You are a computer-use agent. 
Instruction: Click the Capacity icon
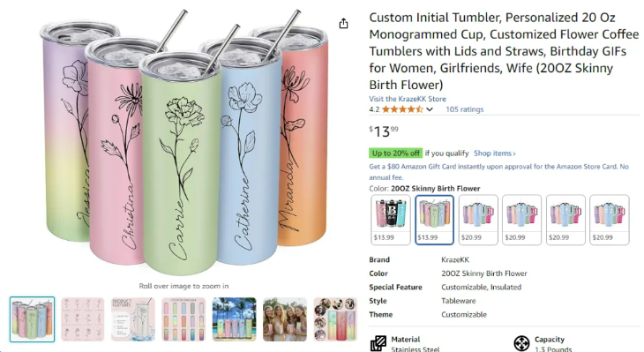tap(521, 343)
